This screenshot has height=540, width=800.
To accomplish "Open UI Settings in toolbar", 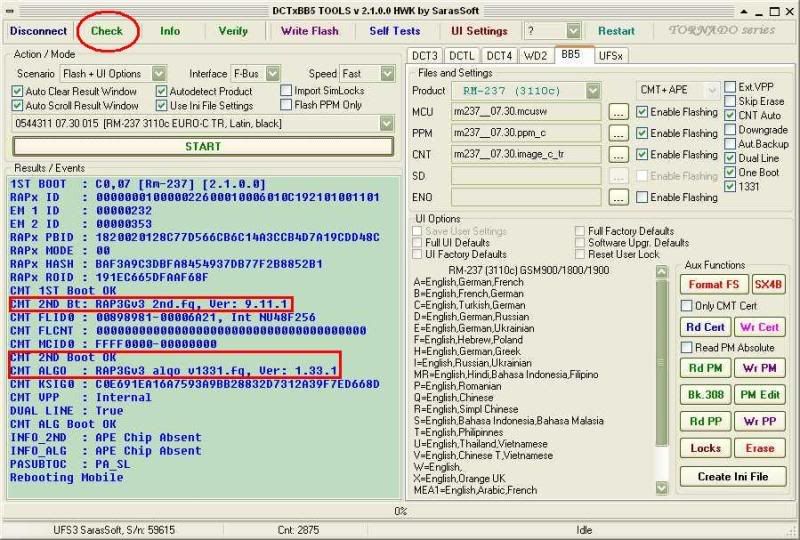I will (x=480, y=31).
